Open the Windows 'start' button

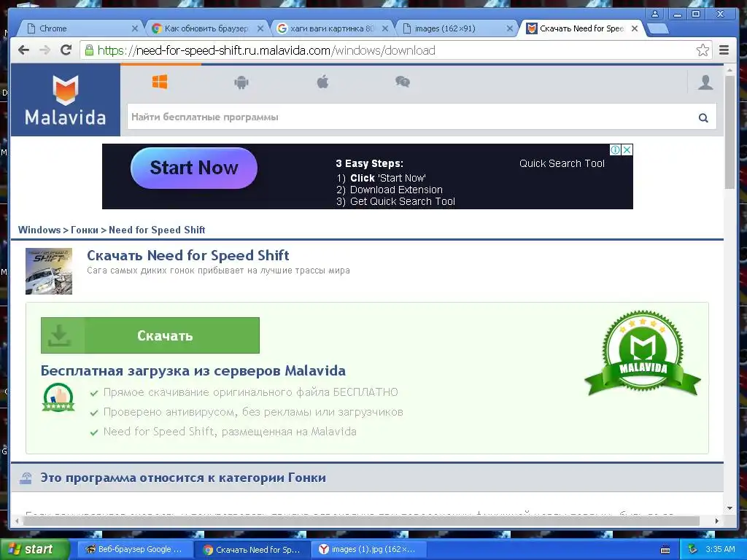pyautogui.click(x=34, y=549)
